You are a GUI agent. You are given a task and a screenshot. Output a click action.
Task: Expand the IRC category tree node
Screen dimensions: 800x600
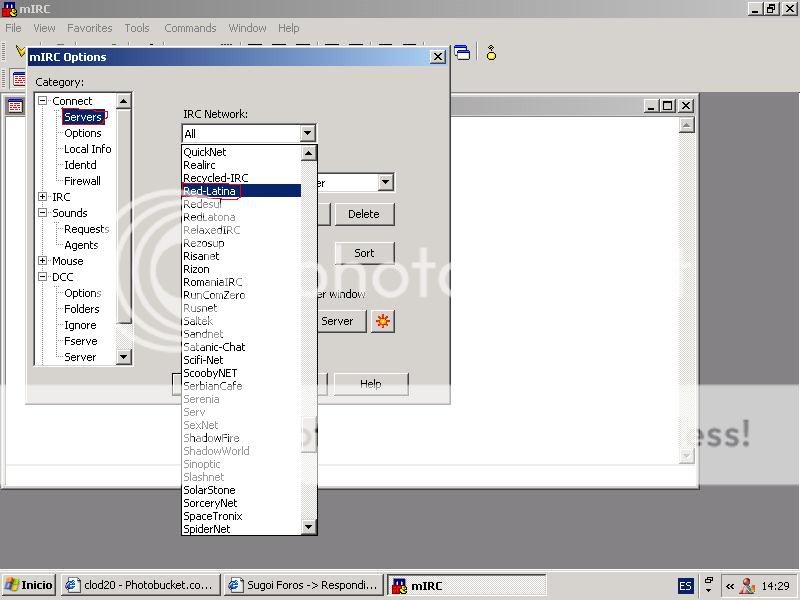43,197
